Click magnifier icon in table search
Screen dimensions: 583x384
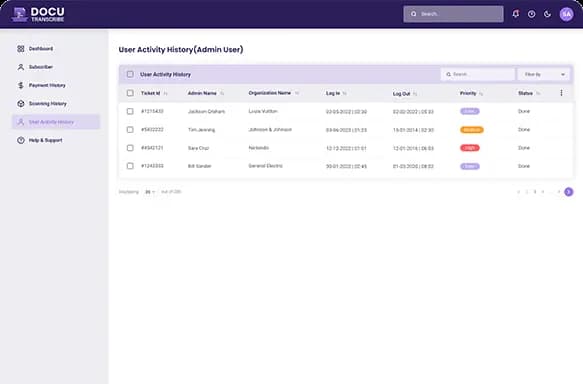tap(448, 74)
